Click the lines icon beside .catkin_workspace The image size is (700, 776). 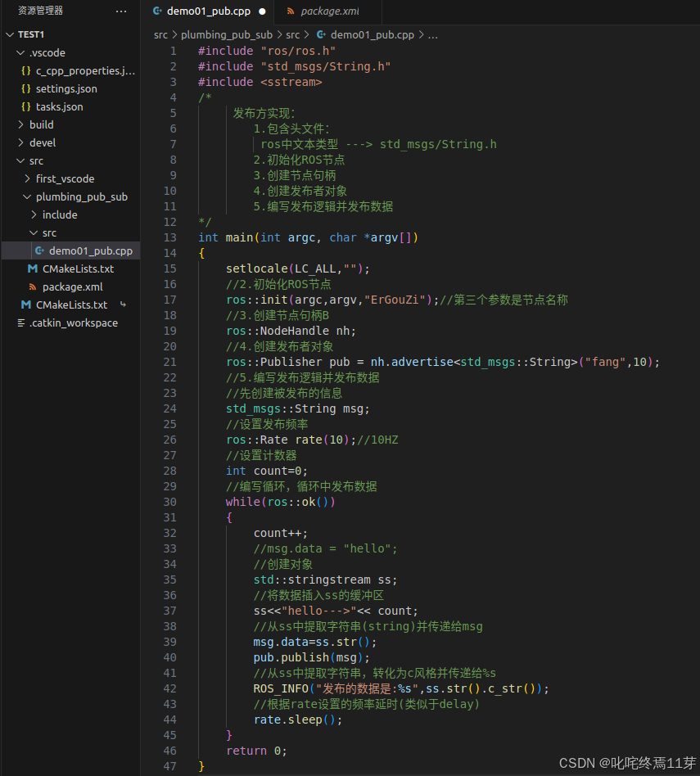pos(21,323)
